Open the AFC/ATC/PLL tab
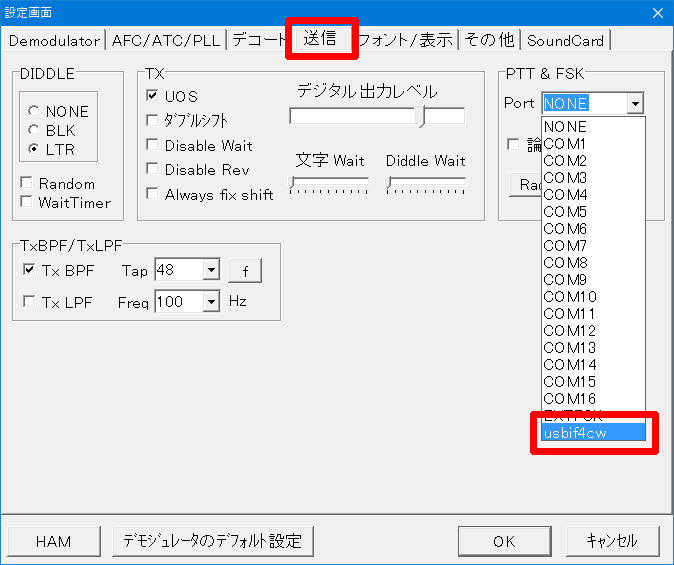Image resolution: width=674 pixels, height=565 pixels. click(x=166, y=40)
